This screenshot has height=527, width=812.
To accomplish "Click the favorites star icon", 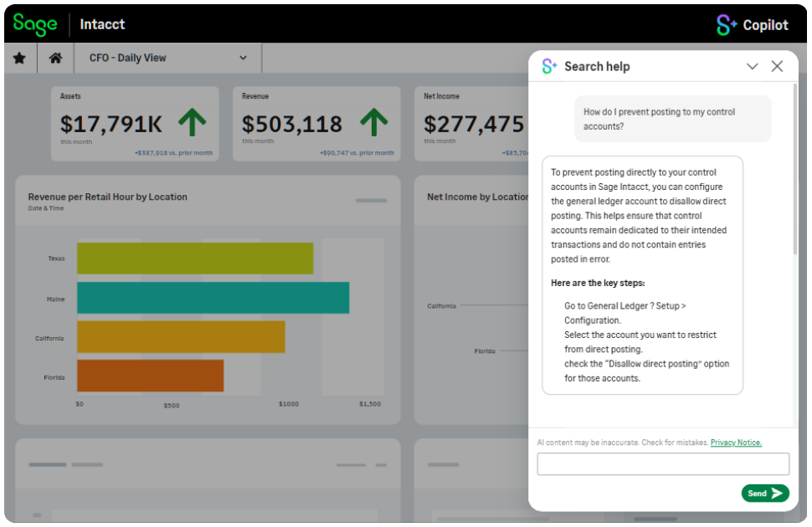I will tap(20, 58).
